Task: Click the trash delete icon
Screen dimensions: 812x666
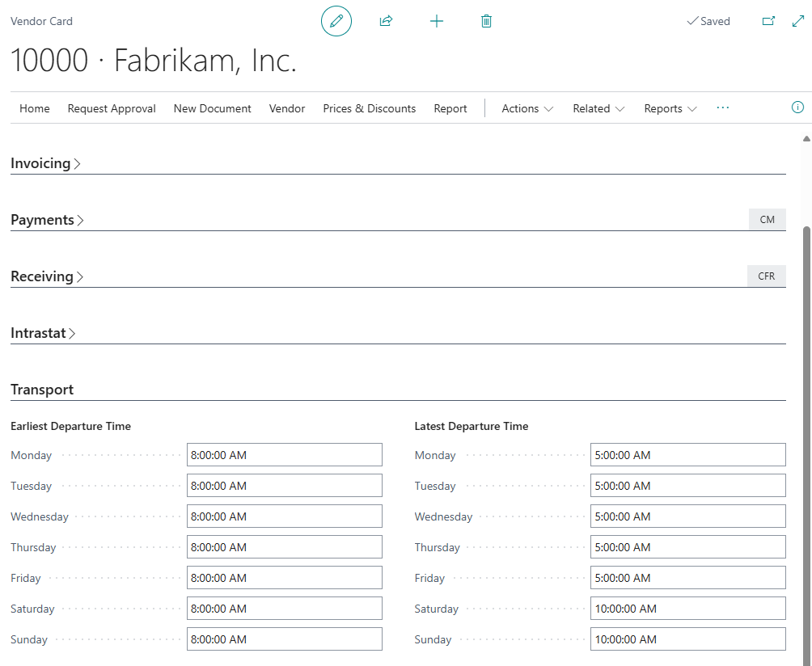Action: (486, 21)
